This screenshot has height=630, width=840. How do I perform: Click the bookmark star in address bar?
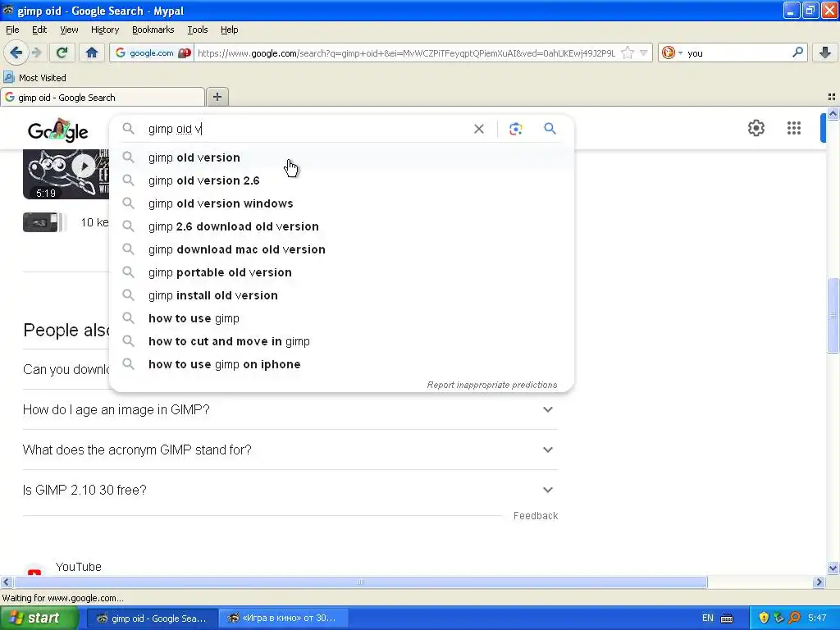(628, 52)
